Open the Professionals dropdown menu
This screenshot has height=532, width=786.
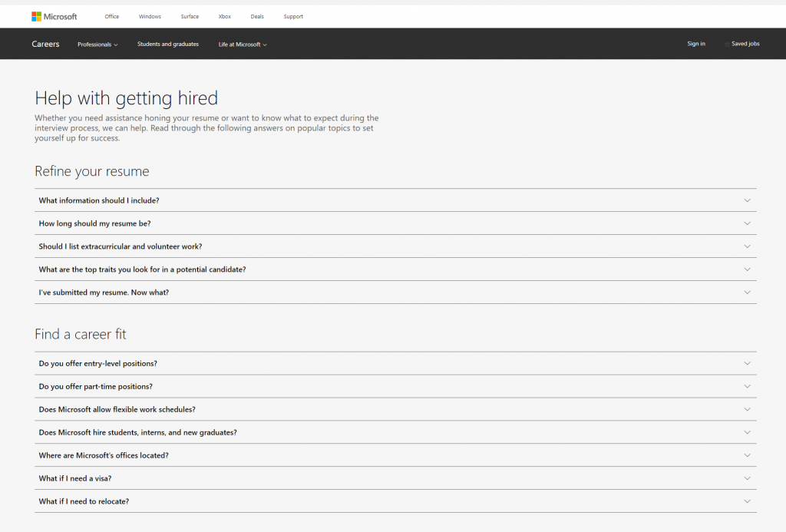(x=97, y=44)
